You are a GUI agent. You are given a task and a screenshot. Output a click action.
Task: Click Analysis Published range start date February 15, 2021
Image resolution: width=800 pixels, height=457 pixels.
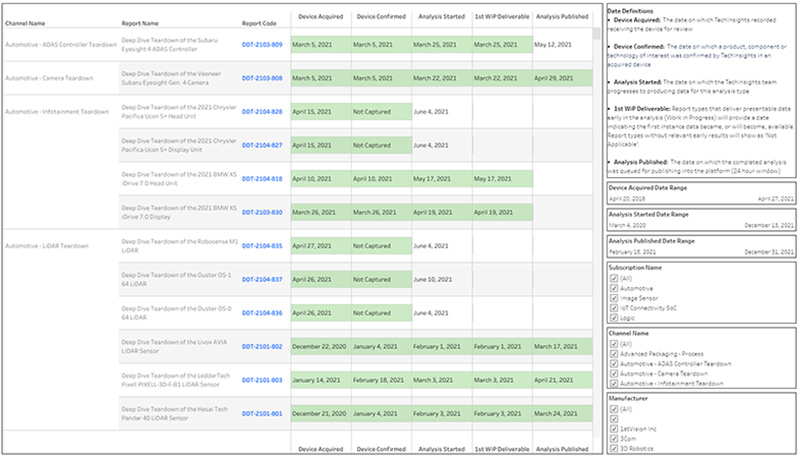click(x=632, y=252)
